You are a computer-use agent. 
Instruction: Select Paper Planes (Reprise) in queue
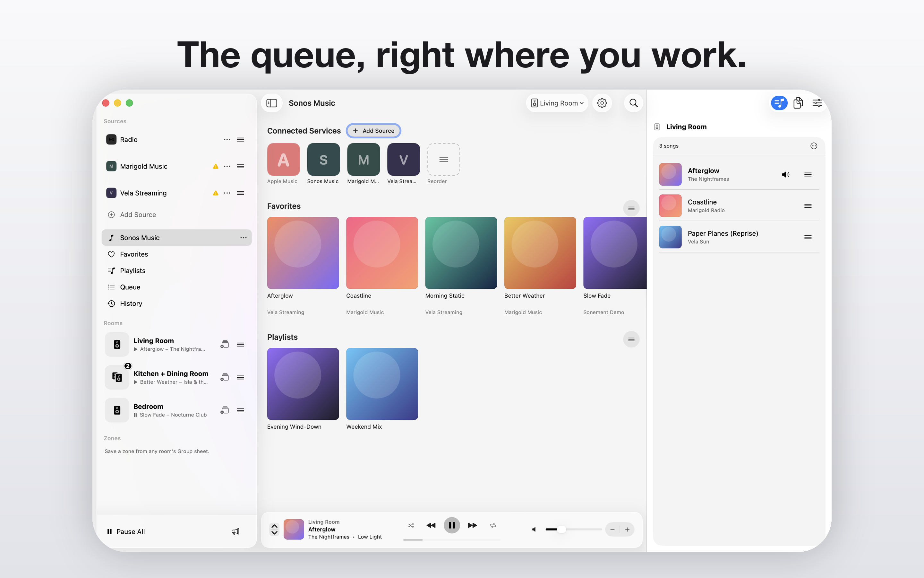tap(739, 237)
